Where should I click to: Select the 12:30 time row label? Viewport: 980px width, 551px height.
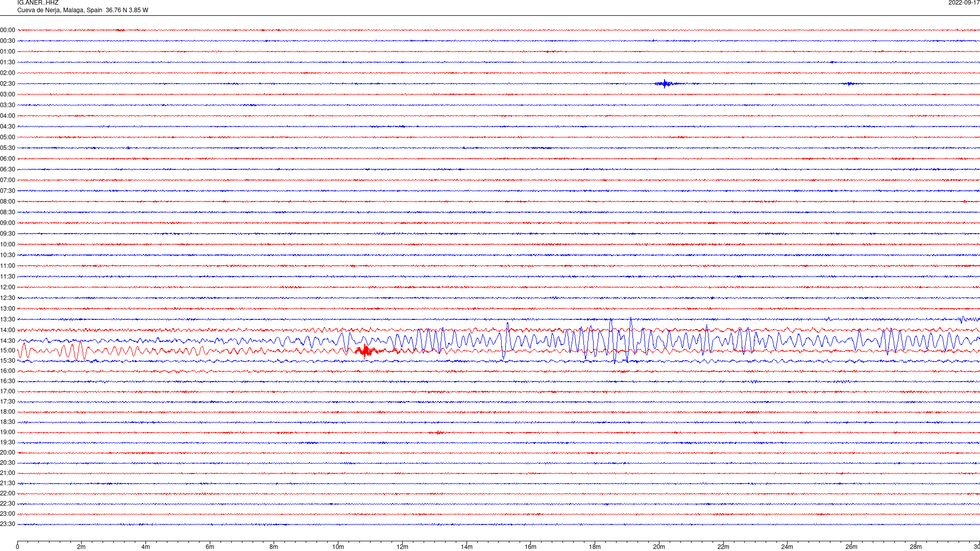(x=8, y=298)
